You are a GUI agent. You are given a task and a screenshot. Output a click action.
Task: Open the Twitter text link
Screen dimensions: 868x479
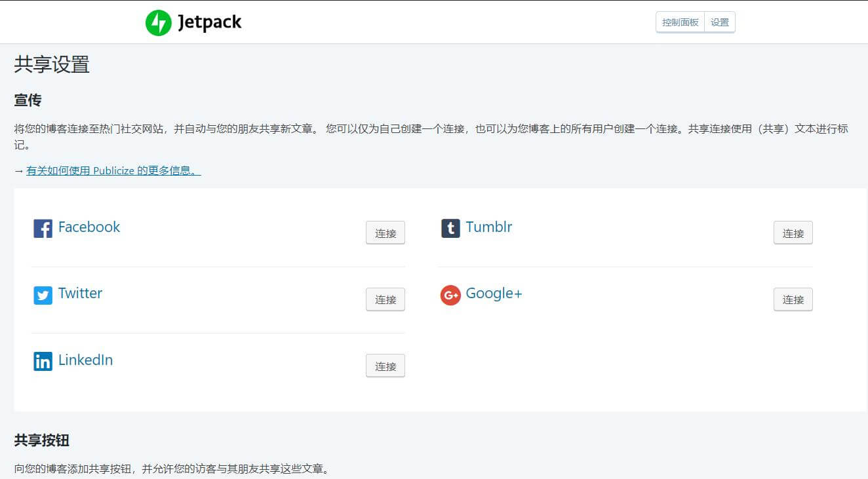80,294
